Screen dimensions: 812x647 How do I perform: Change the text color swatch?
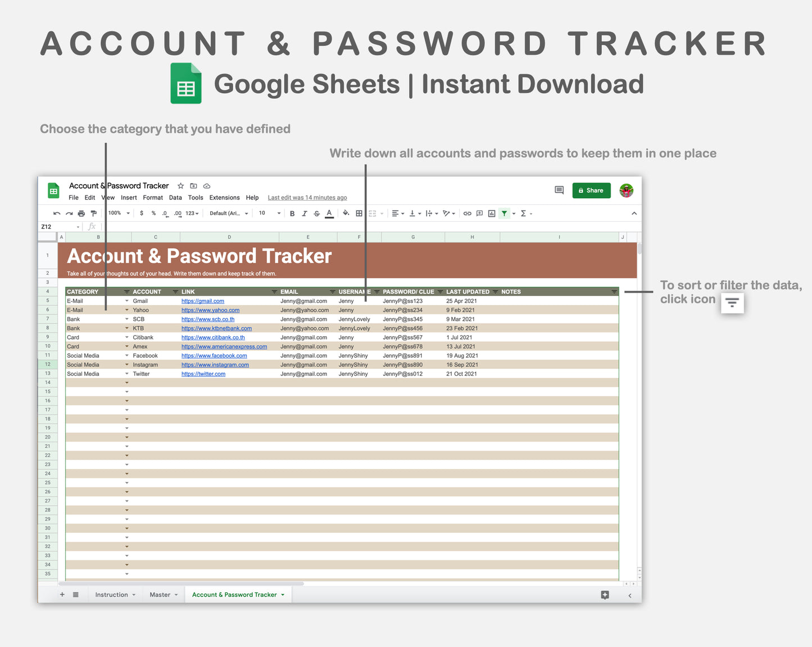(329, 213)
